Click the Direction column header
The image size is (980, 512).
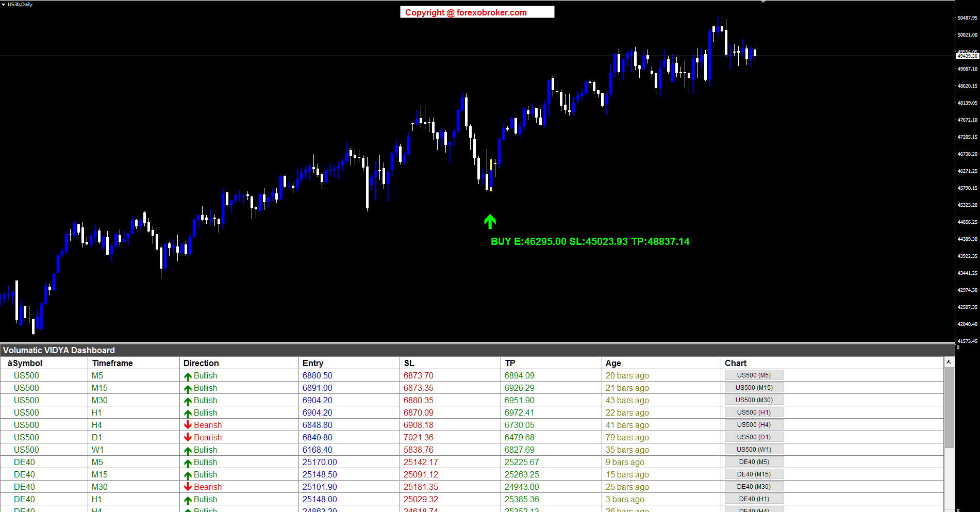pos(239,363)
